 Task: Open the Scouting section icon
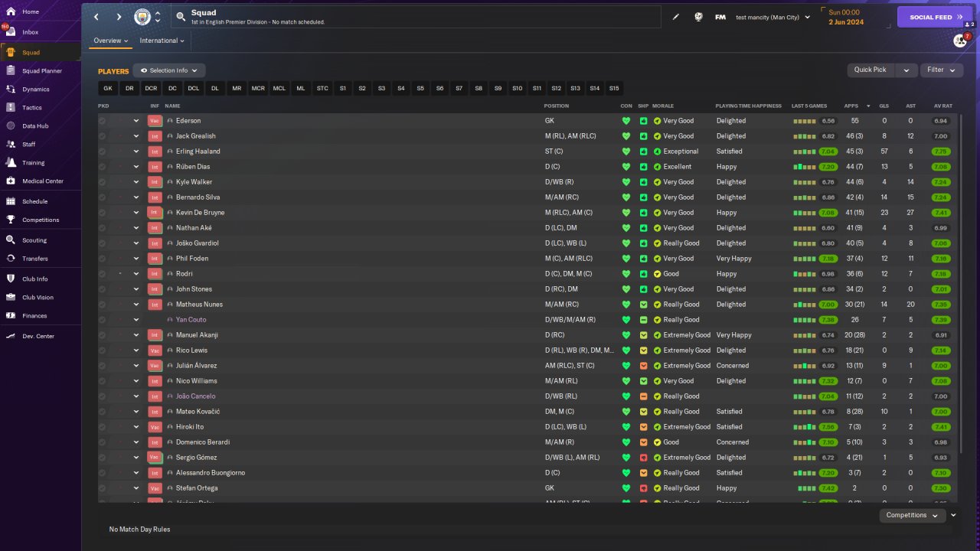tap(11, 240)
